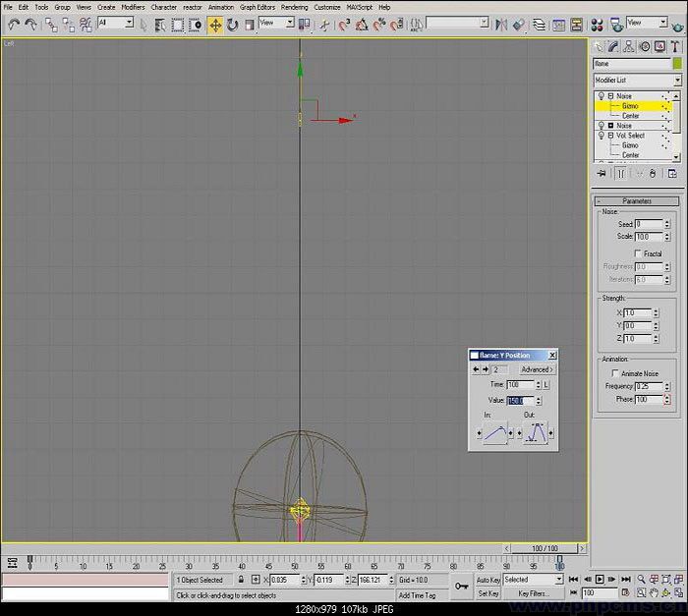This screenshot has height=616, width=688.
Task: Activate the Select Object arrow tool
Action: click(143, 25)
